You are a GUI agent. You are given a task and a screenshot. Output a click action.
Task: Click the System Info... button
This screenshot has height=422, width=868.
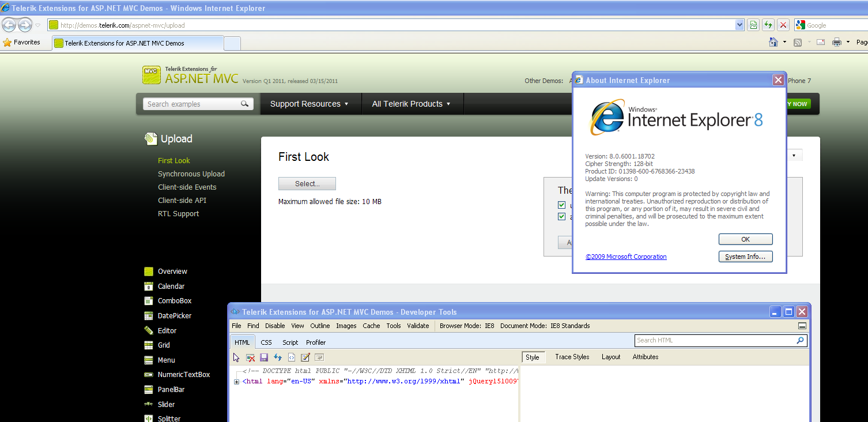[x=745, y=257]
